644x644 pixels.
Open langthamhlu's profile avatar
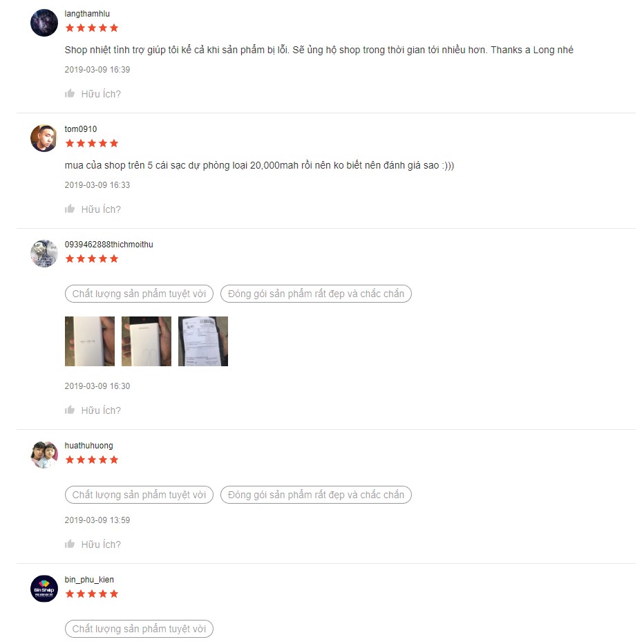point(44,23)
